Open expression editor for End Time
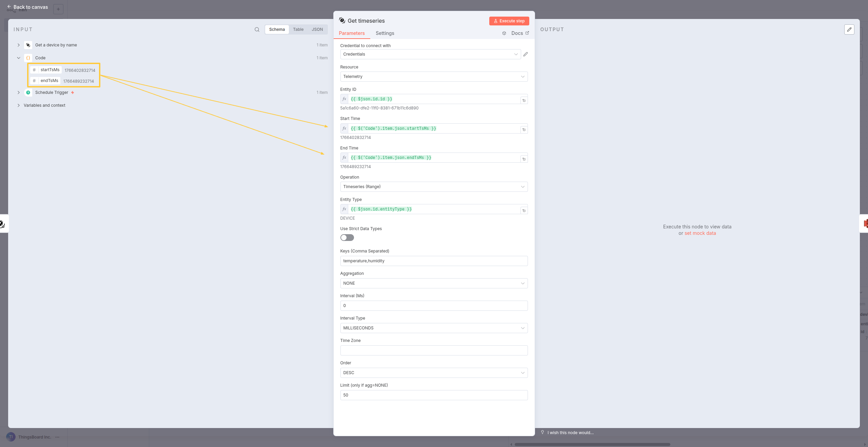This screenshot has width=868, height=447. tap(524, 159)
